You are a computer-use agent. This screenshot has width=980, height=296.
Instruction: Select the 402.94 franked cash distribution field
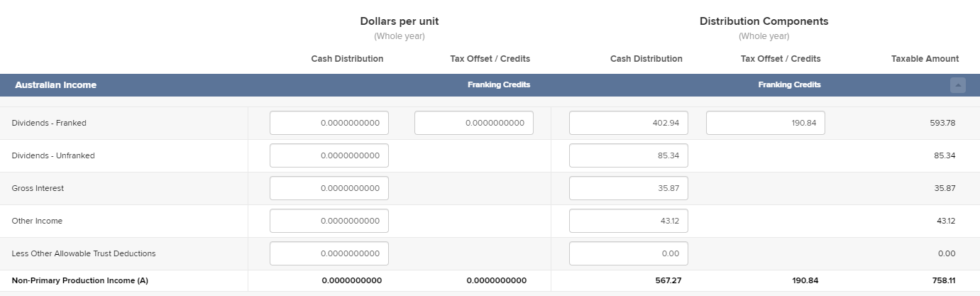click(628, 123)
